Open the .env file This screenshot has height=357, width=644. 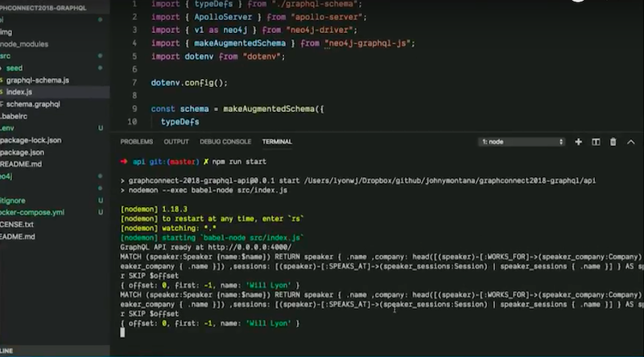coord(7,128)
